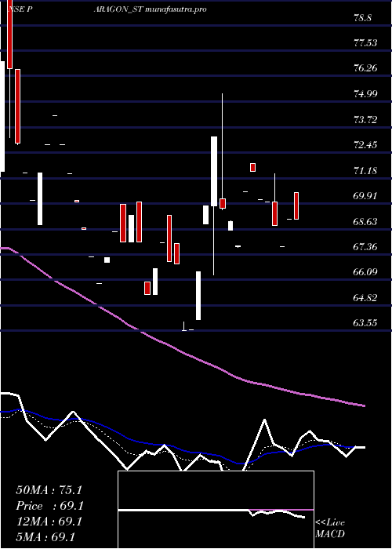Screen dimensions: 392x549
Task: Click the 72.45 price axis label
Action: tap(365, 145)
